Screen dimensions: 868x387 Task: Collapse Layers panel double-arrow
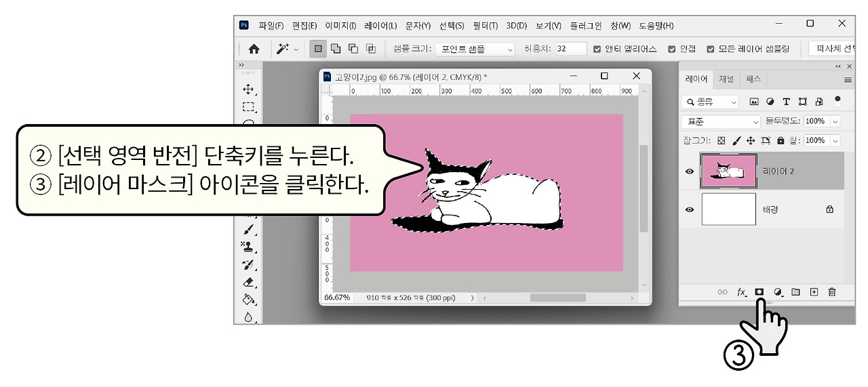pos(837,66)
